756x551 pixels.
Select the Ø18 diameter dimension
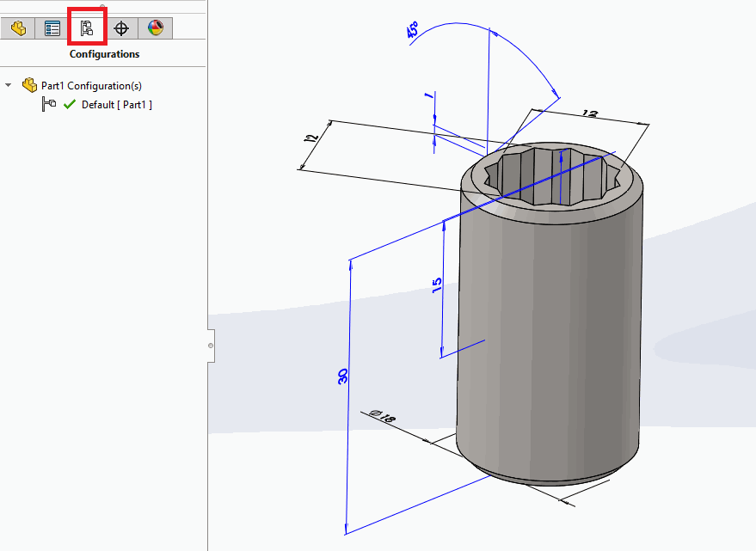pos(382,418)
